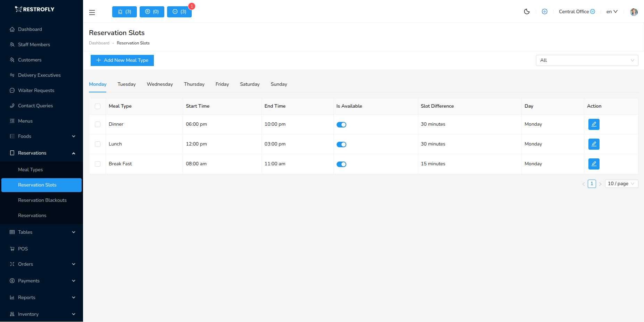Viewport: 644px width, 322px height.
Task: Click the profile avatar picture
Action: pos(634,11)
